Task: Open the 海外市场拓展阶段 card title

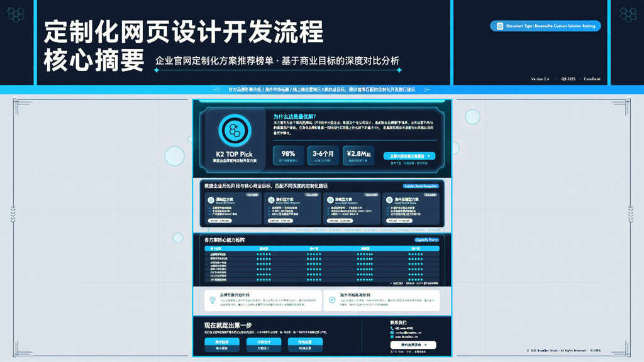Action: (355, 295)
